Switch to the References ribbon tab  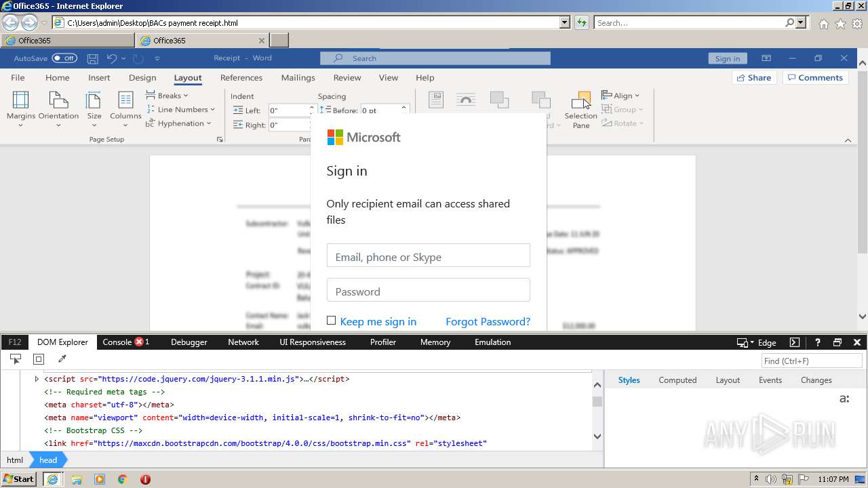point(241,77)
